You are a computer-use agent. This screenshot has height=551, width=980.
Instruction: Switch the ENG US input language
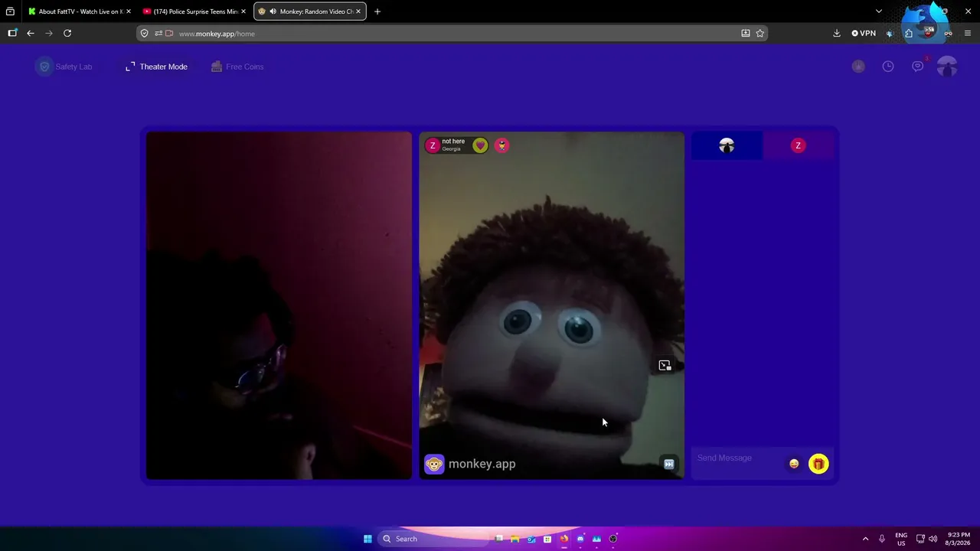point(901,539)
